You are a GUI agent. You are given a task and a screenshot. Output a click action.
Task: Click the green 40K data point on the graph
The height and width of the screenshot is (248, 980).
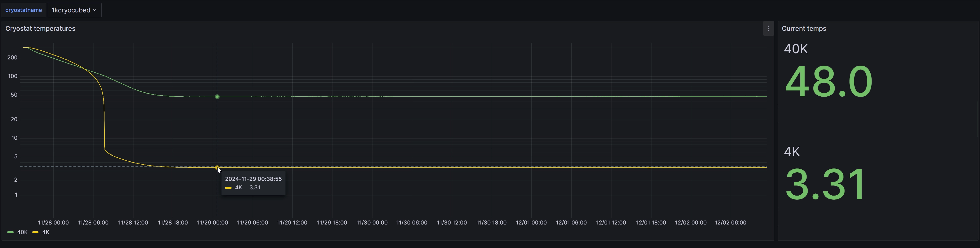point(217,97)
